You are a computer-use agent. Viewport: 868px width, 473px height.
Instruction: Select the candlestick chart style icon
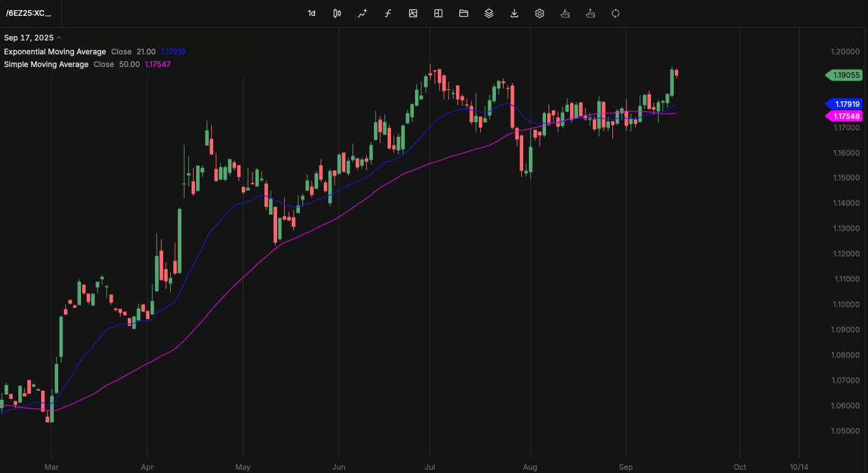point(337,13)
